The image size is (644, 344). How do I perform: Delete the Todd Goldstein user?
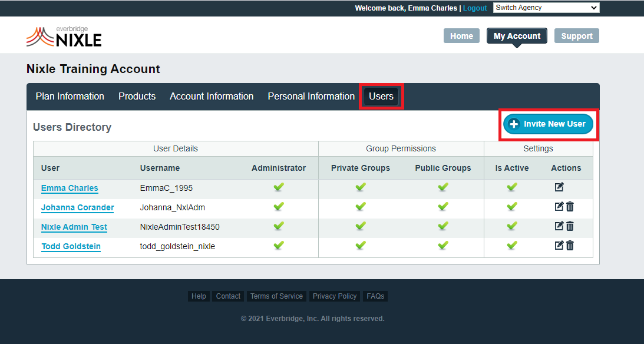click(570, 246)
